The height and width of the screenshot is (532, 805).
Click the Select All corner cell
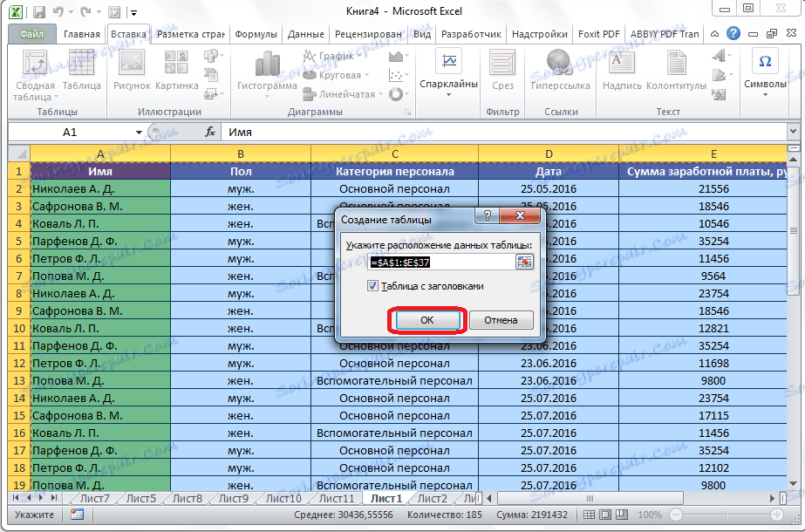click(19, 153)
